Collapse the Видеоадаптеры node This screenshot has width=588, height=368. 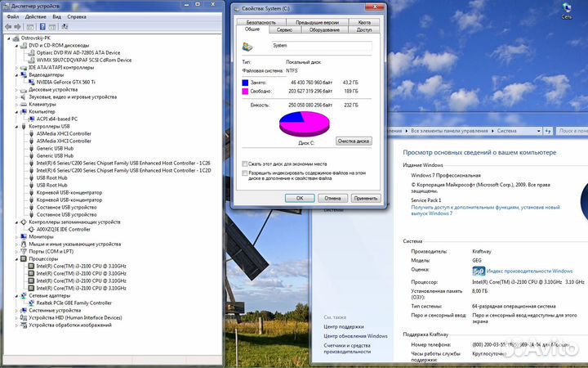[x=16, y=75]
